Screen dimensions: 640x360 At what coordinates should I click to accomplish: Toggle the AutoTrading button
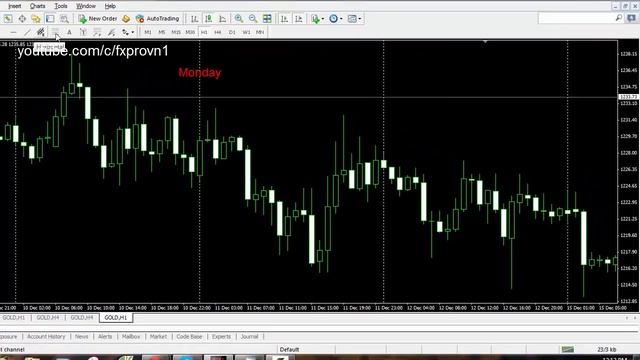pos(158,19)
